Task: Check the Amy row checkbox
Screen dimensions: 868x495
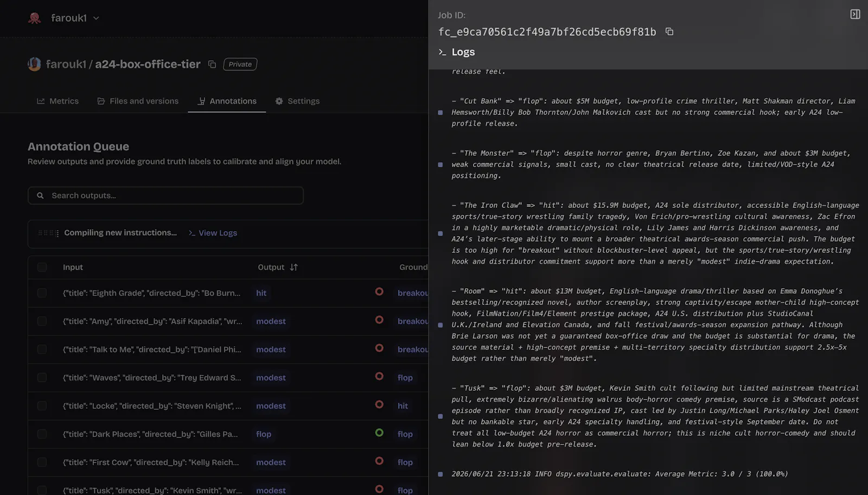Action: click(x=42, y=321)
